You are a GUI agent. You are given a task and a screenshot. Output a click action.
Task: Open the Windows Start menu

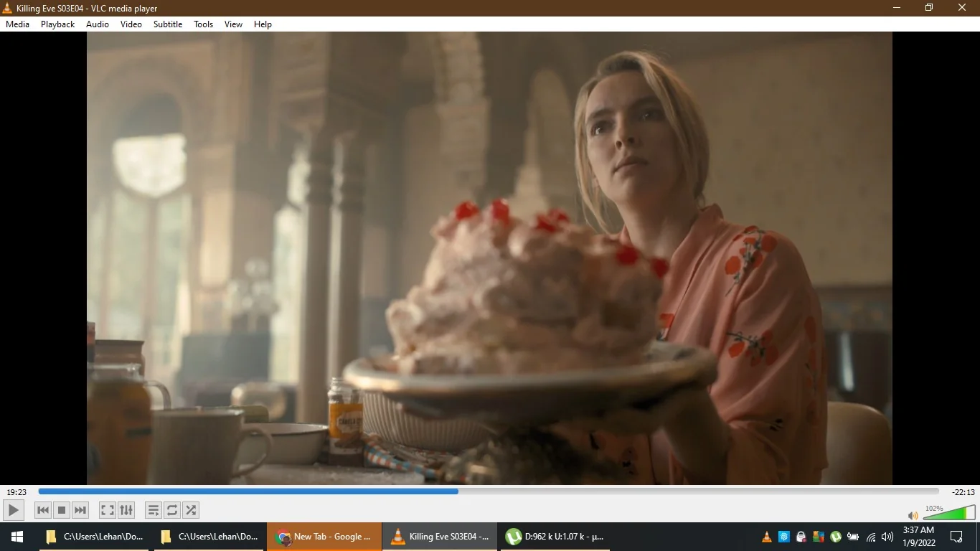pos(17,537)
